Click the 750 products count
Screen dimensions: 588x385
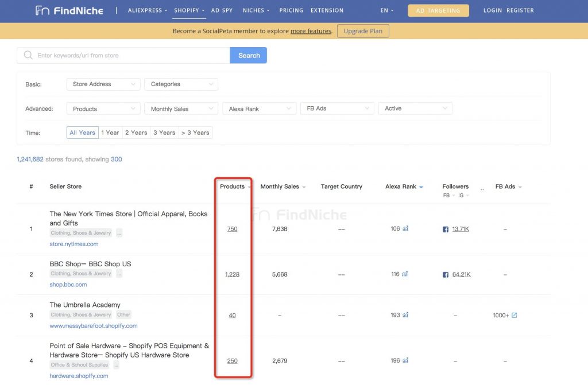coord(232,229)
